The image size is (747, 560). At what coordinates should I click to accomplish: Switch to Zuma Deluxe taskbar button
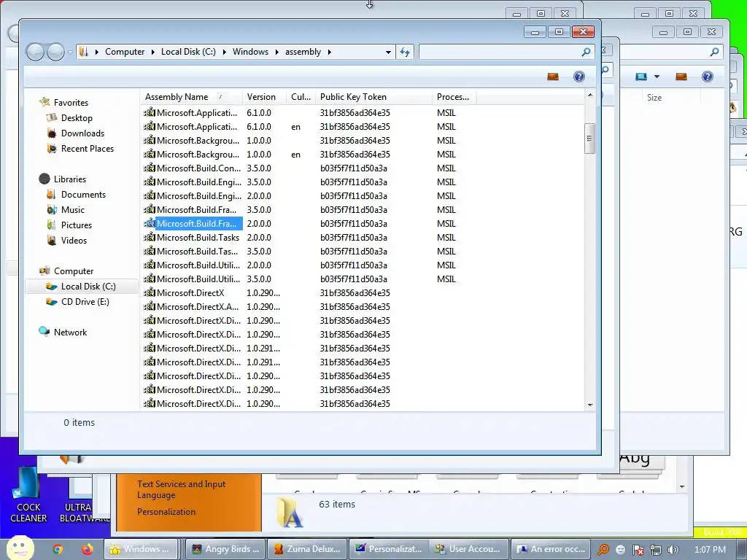click(x=307, y=550)
